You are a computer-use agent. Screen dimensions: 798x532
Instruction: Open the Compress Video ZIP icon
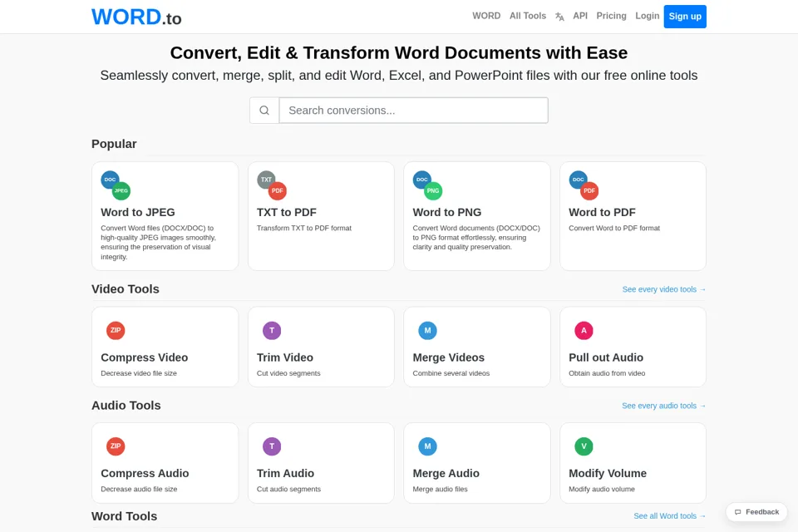pos(116,330)
